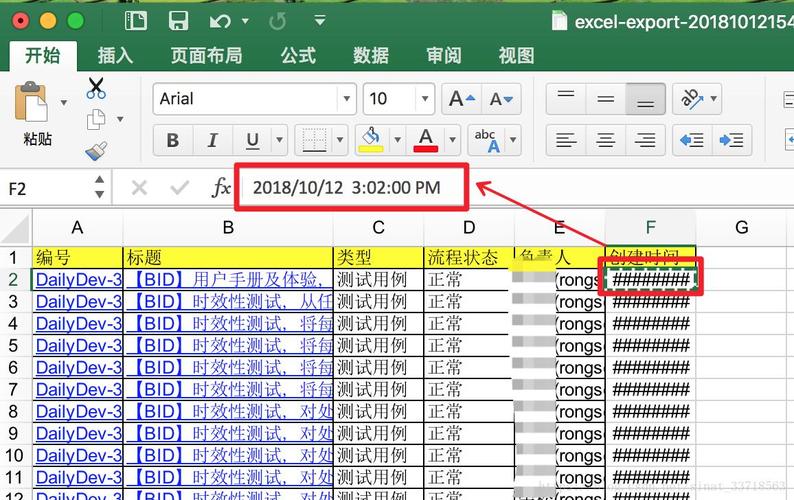Click the text orientation icon
The width and height of the screenshot is (794, 500).
pos(692,99)
